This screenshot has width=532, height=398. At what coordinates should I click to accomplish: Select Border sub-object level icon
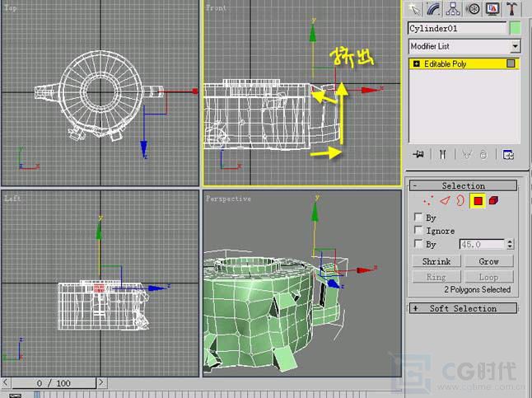(x=460, y=201)
